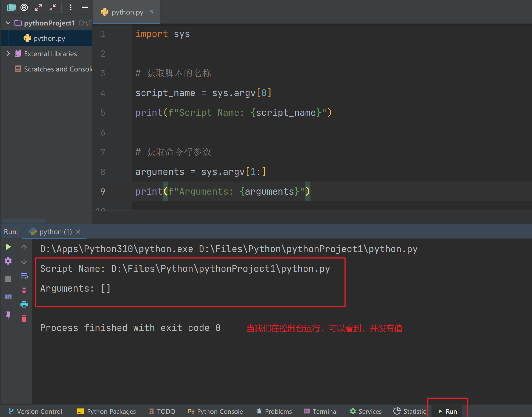Open TODO tool window
The image size is (532, 417).
(162, 411)
